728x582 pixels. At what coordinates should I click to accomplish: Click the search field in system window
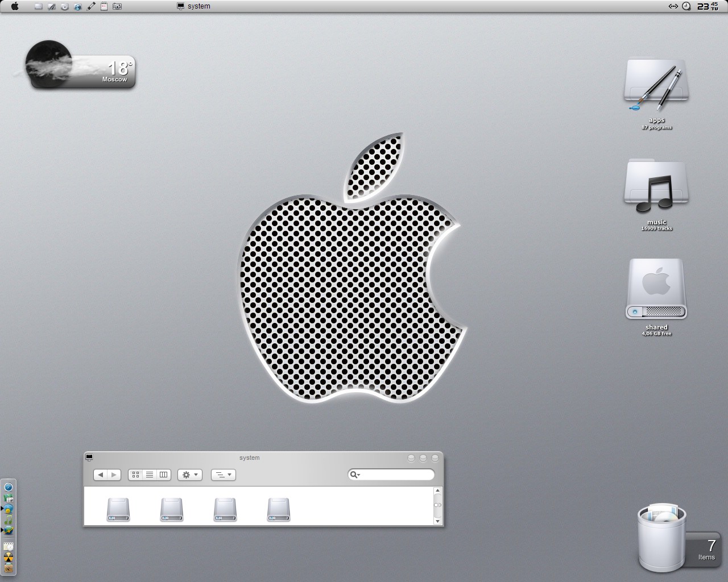click(x=391, y=475)
